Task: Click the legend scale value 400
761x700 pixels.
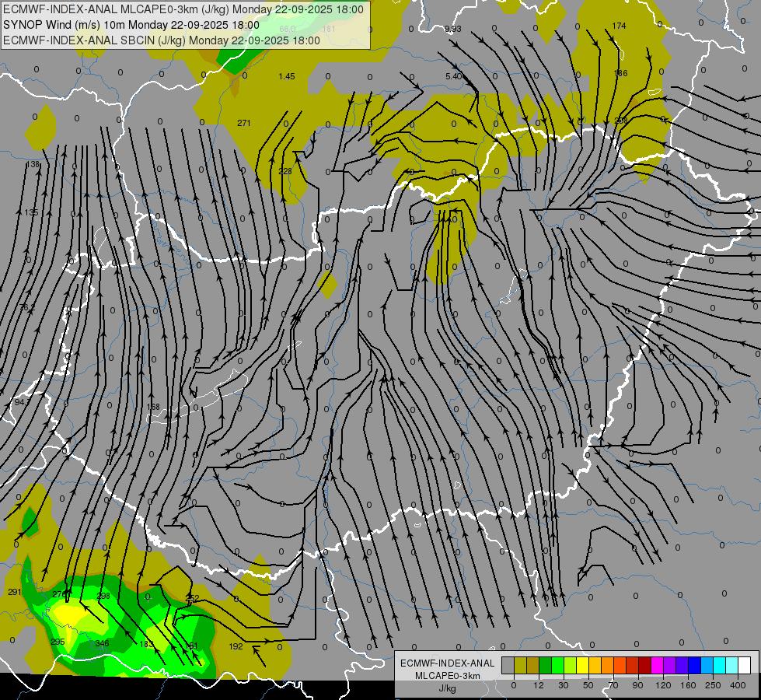Action: coord(738,685)
